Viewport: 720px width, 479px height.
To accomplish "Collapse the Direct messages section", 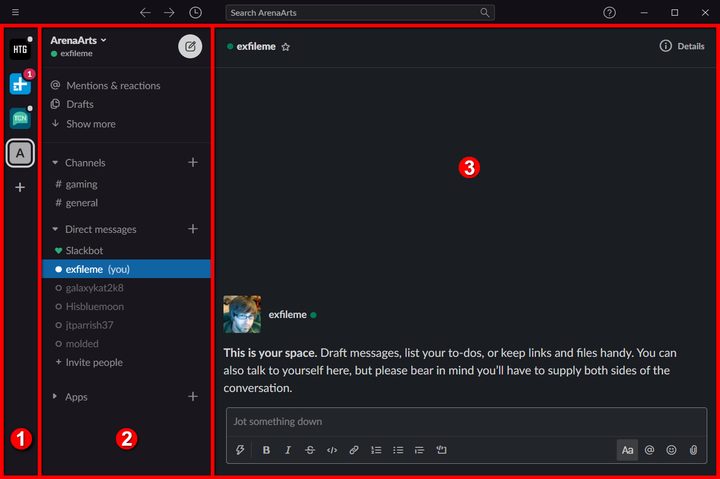I will pos(55,229).
